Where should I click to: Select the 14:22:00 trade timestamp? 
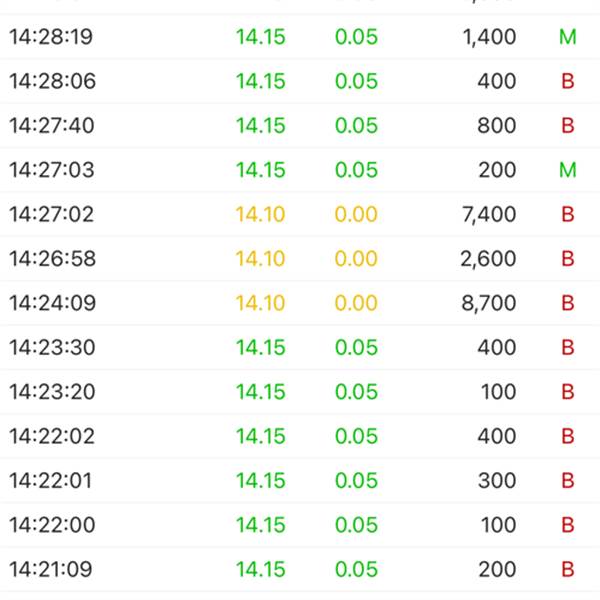click(52, 525)
